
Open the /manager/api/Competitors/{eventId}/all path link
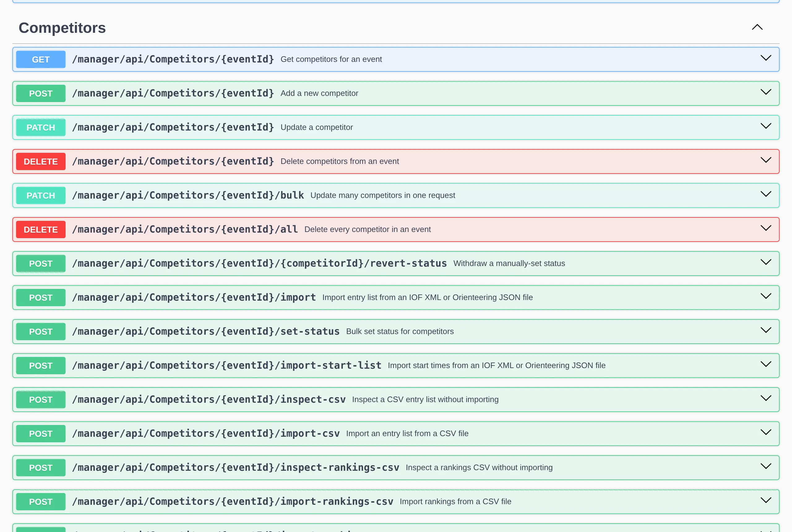click(x=185, y=230)
